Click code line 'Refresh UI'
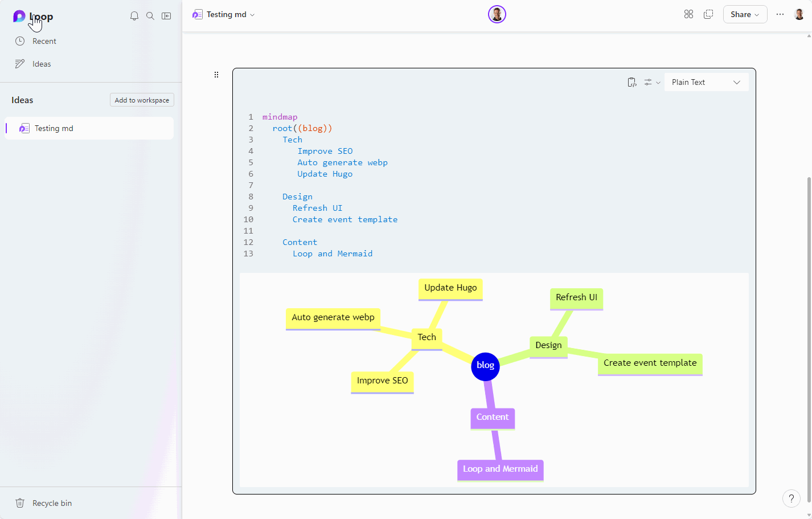Image resolution: width=812 pixels, height=519 pixels. pos(317,208)
